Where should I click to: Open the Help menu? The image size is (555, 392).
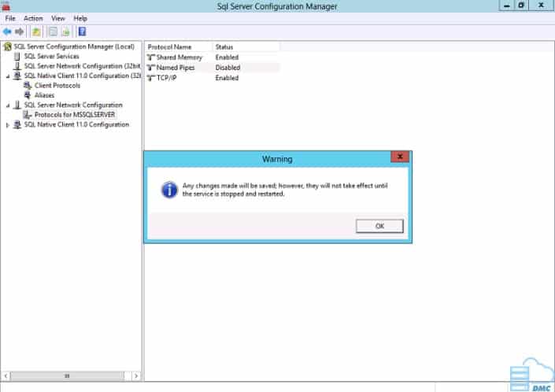[80, 18]
